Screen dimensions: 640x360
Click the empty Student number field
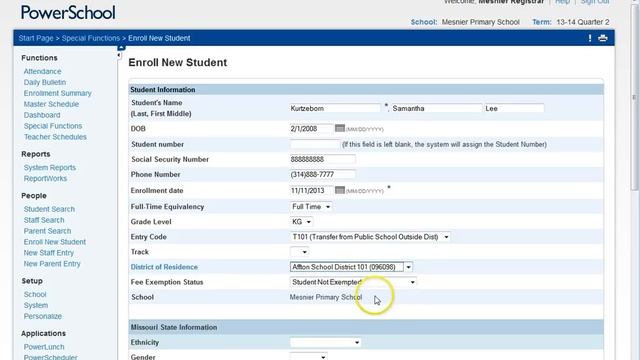[x=315, y=144]
